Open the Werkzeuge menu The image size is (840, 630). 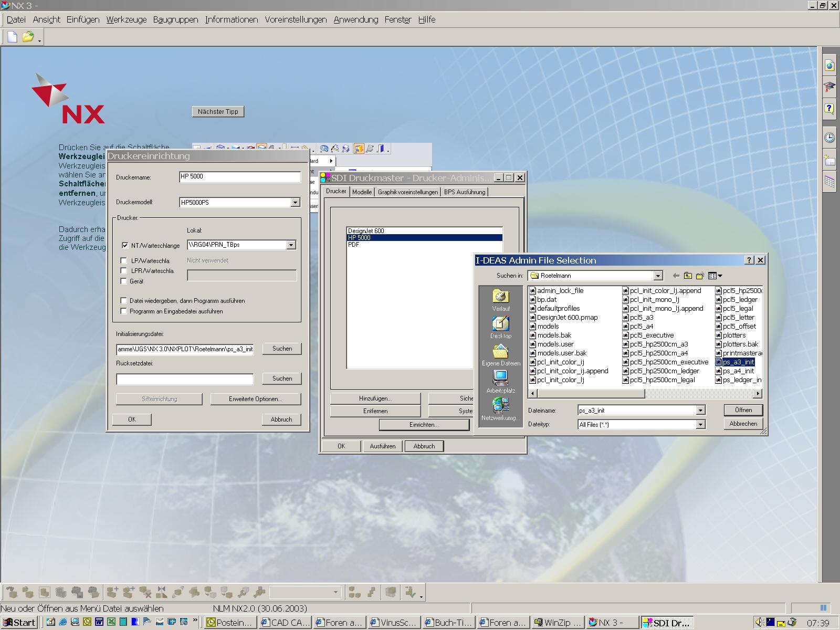coord(127,19)
